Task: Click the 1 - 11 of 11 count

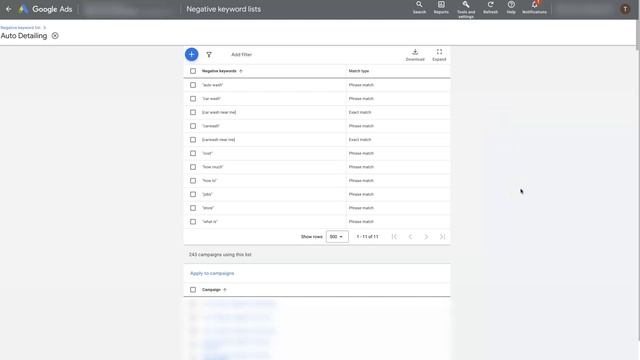Action: tap(367, 237)
